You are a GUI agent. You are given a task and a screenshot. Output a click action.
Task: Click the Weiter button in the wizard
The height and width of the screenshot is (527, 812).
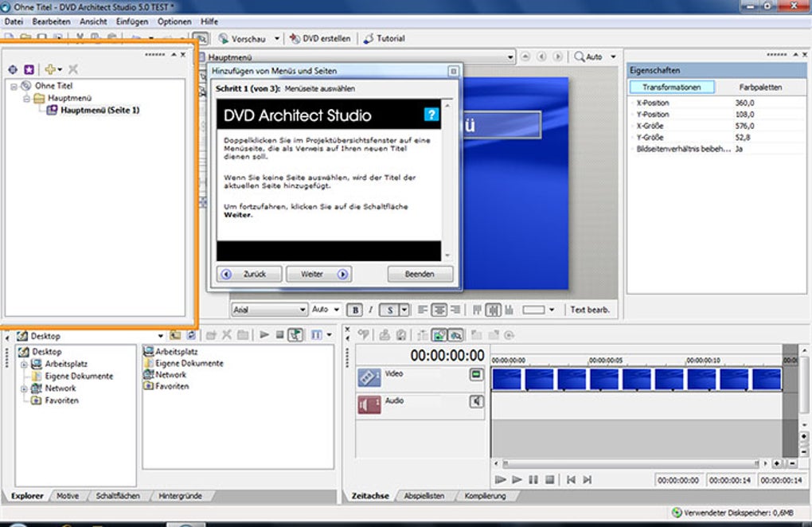tap(312, 274)
